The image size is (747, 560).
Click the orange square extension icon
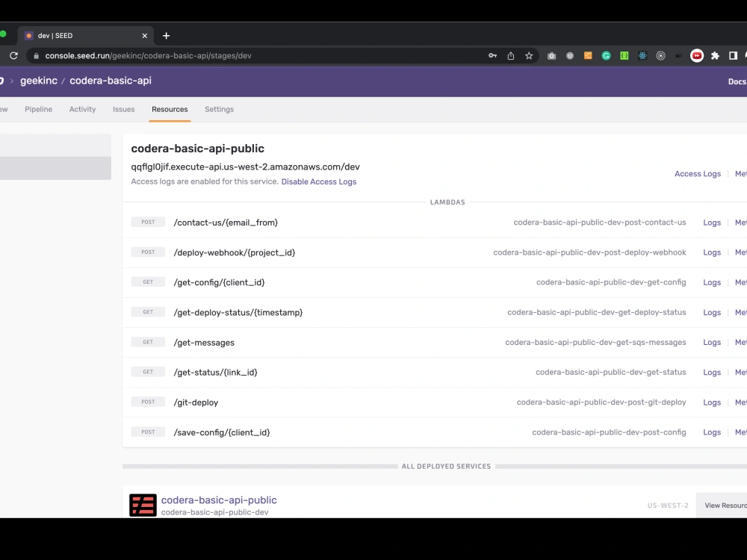point(588,56)
